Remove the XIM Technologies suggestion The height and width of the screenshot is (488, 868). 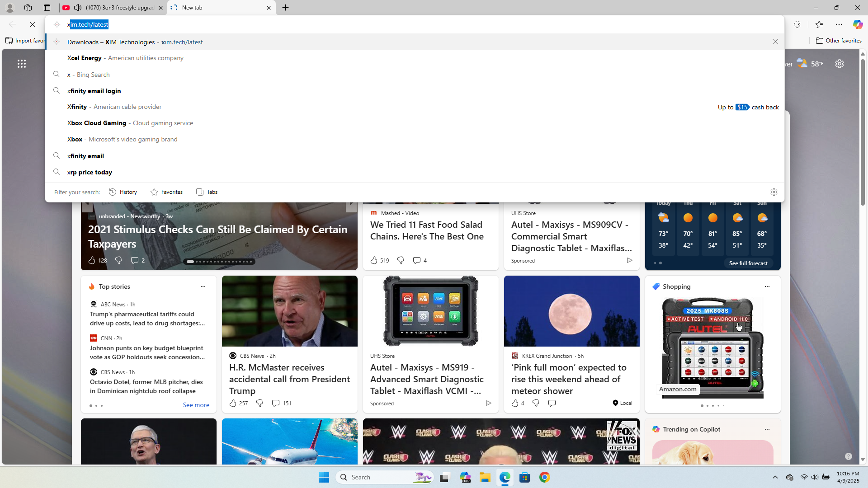tap(775, 42)
